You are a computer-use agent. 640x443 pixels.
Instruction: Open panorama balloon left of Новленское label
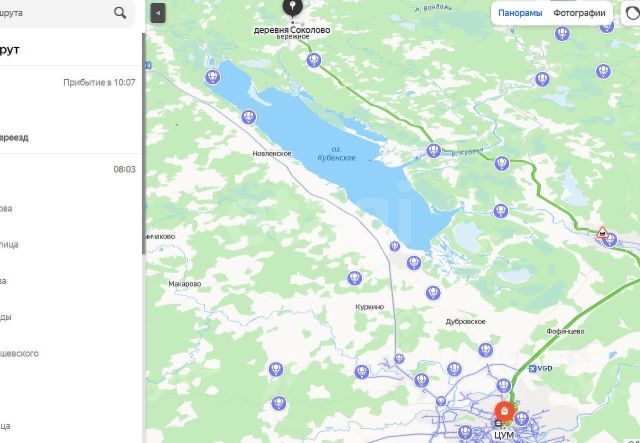click(x=249, y=117)
